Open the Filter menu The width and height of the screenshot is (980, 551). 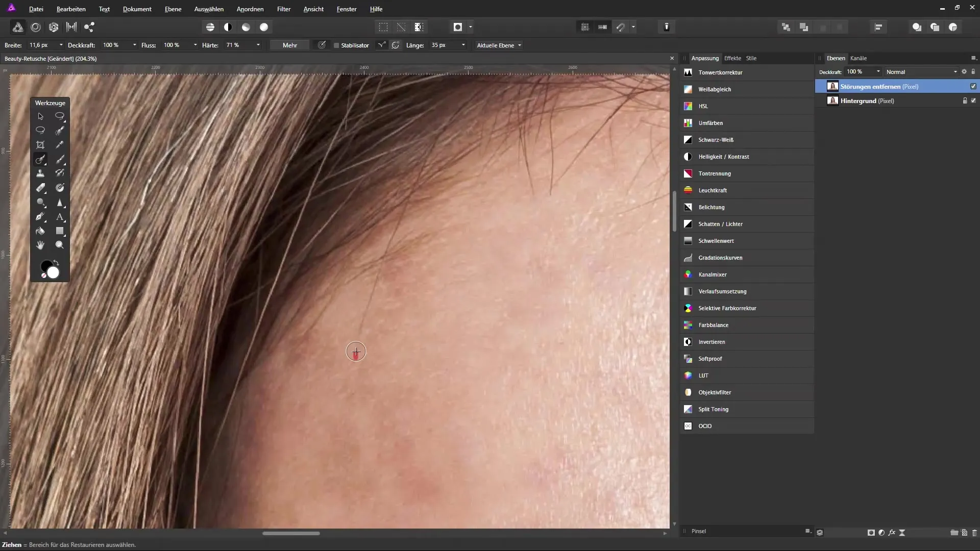click(x=284, y=9)
